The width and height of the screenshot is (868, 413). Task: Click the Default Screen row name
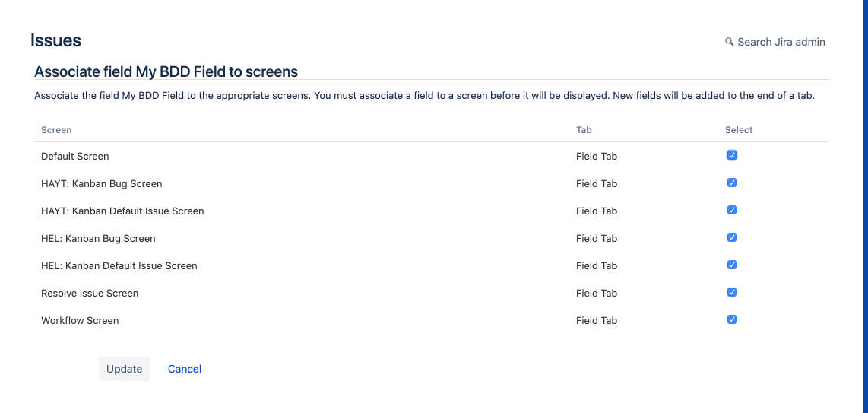75,156
